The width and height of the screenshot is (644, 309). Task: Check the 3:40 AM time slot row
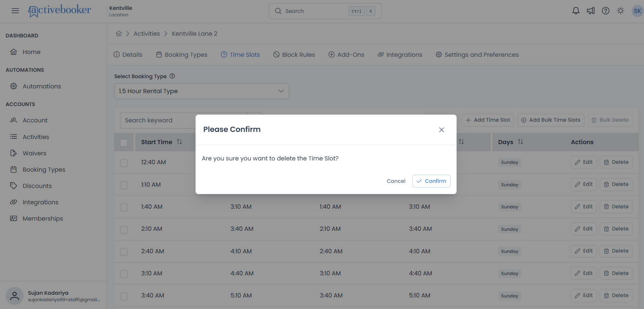124,296
